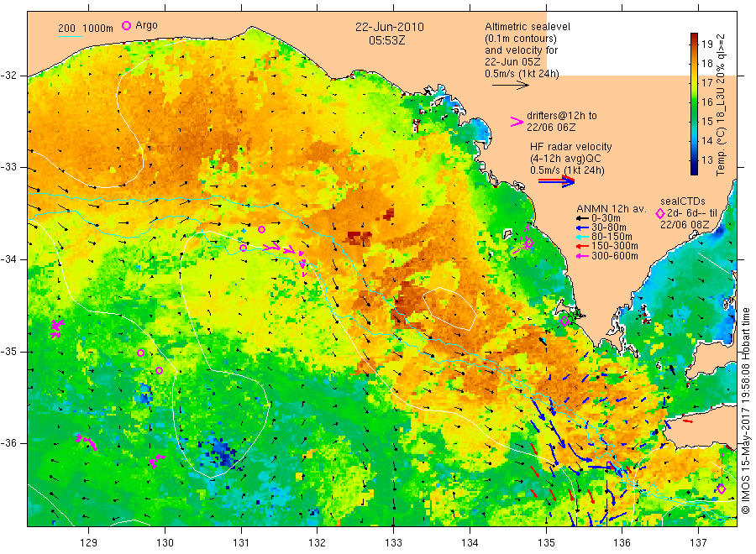This screenshot has width=756, height=554.
Task: Click the 'drifters@12h to' label
Action: pyautogui.click(x=562, y=116)
